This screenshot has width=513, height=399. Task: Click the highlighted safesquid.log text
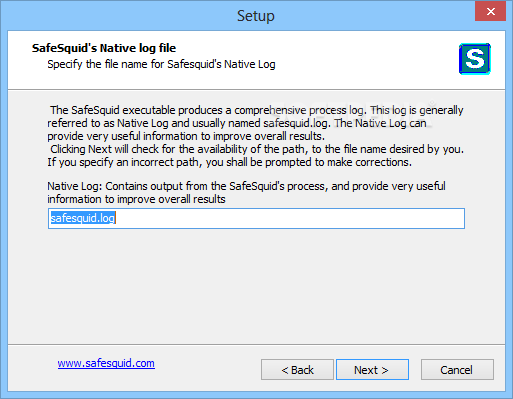tap(82, 218)
